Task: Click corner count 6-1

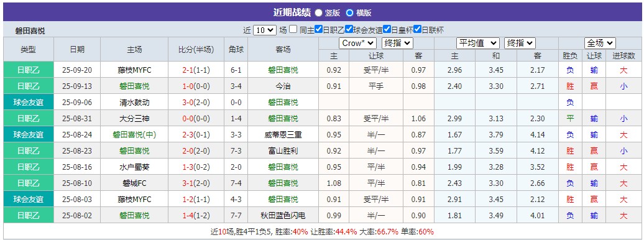Action: (x=236, y=70)
